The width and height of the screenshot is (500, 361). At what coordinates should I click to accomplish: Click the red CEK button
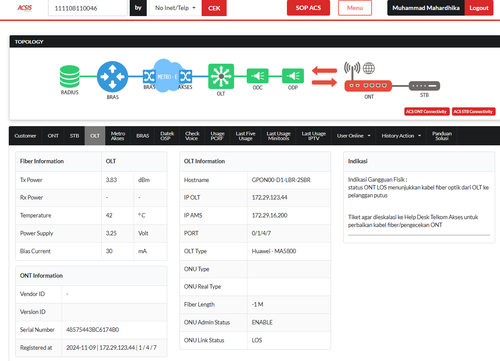[214, 8]
